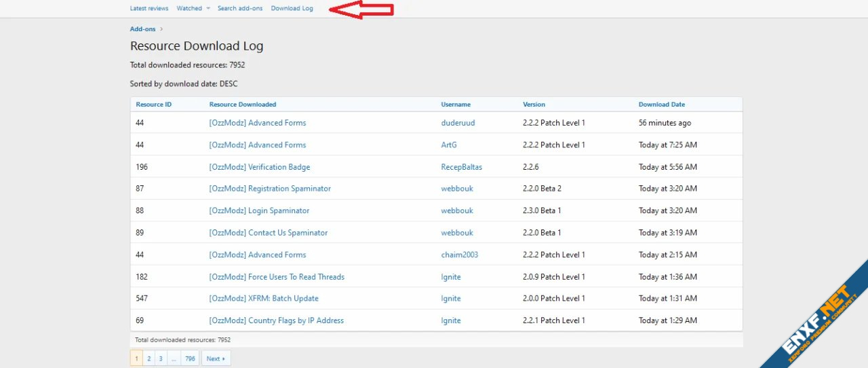Go to Add-ons breadcrumb link
868x368 pixels.
click(x=142, y=29)
